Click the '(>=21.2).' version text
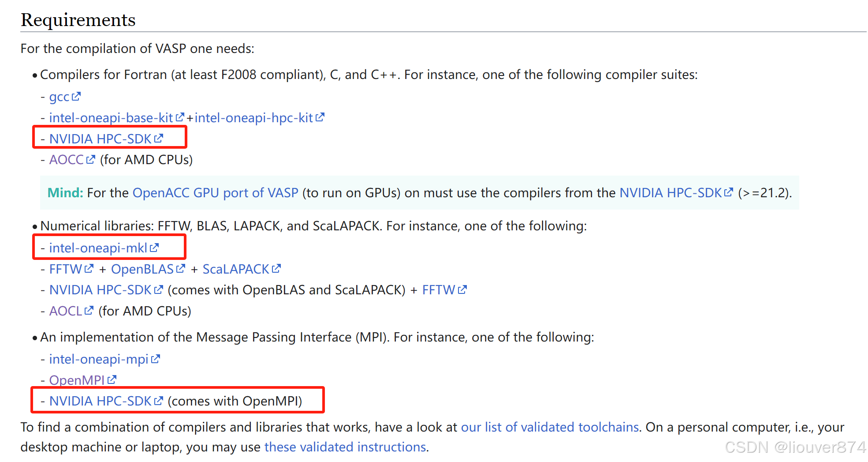 pyautogui.click(x=765, y=193)
